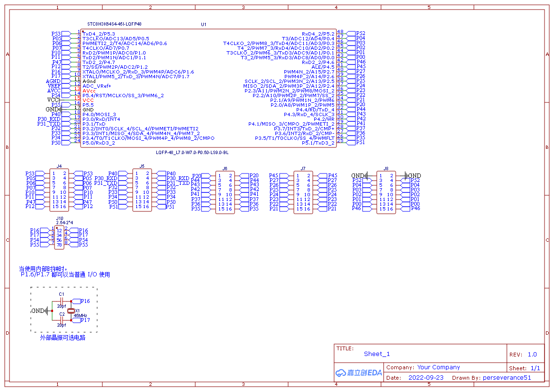Screen dimensions: 554x392
Task: Click the P5.4/RST/MCLKO/SS_3/PWM6_2 pin name
Action: click(123, 95)
